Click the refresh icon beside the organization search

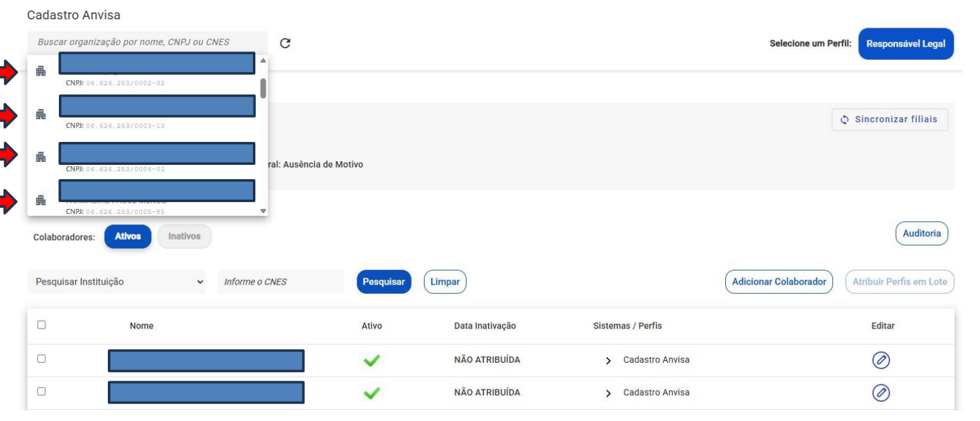(285, 43)
